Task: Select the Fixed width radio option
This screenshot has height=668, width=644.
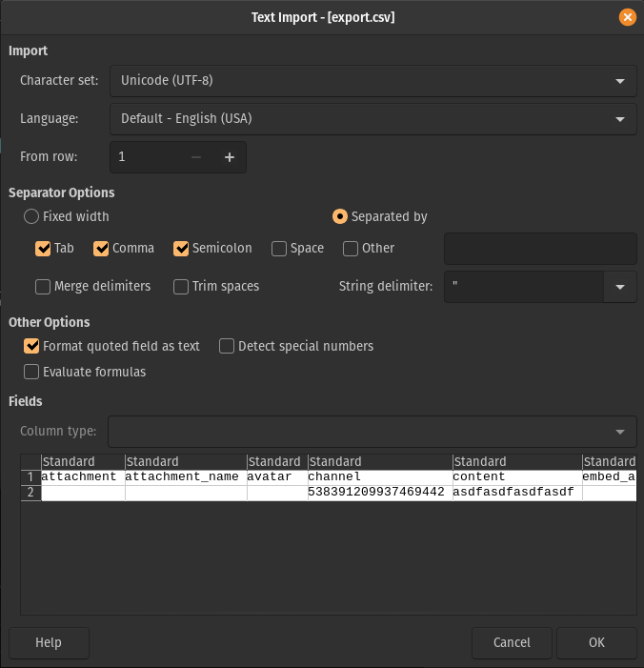Action: [x=31, y=216]
